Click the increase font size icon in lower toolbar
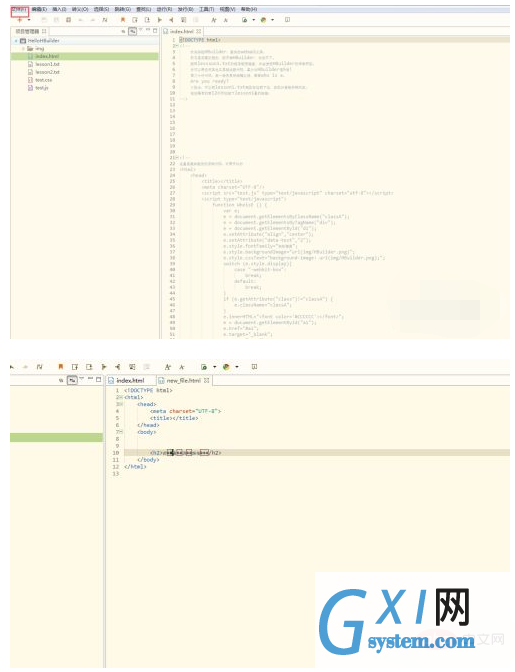 [168, 367]
